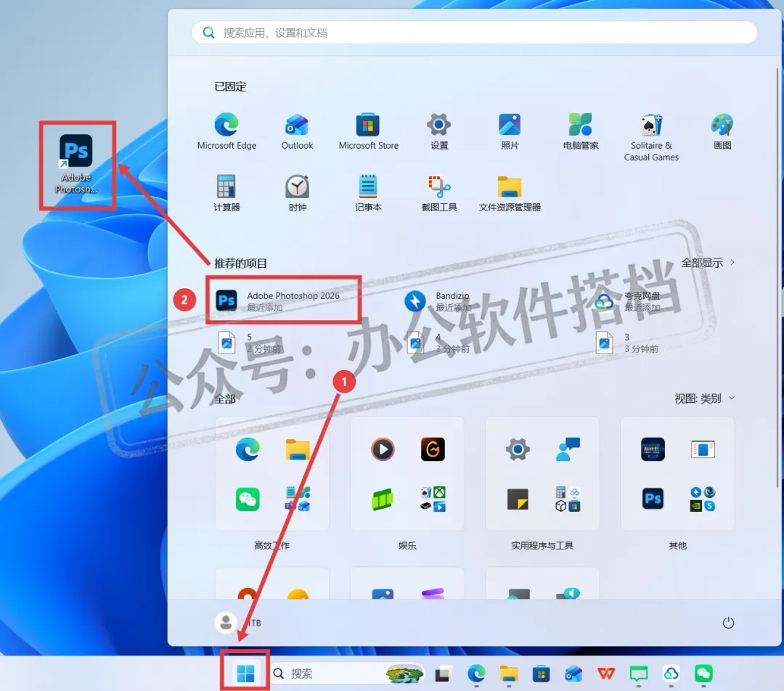Image resolution: width=784 pixels, height=691 pixels.
Task: Open window panel app icon in 其他 category
Action: tap(703, 449)
